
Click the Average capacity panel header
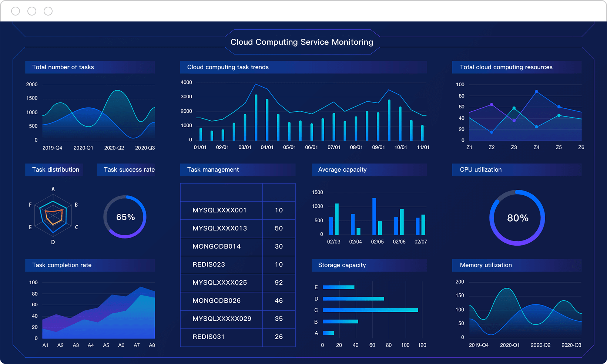pyautogui.click(x=369, y=169)
